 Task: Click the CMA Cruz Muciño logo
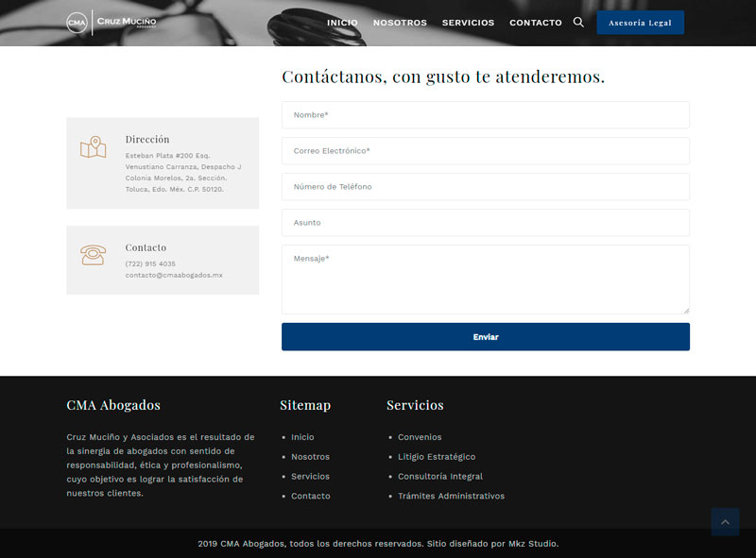(112, 22)
